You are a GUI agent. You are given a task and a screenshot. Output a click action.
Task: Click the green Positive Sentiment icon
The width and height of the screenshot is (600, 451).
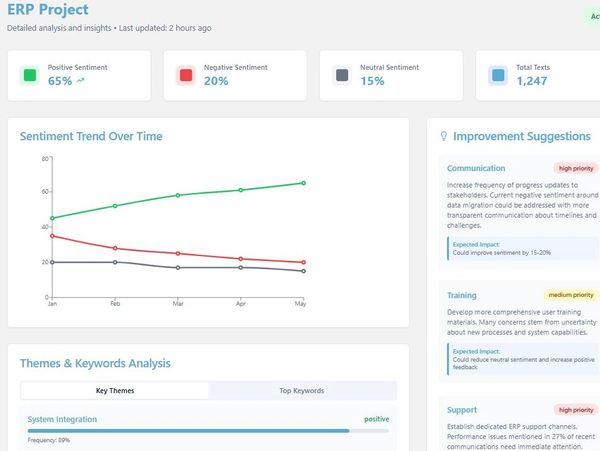[30, 75]
